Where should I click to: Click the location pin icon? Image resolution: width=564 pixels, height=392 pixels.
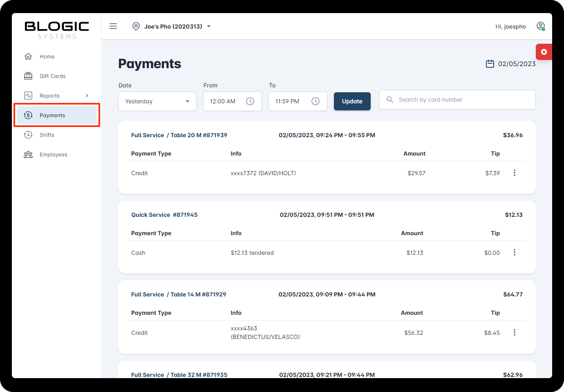[136, 26]
